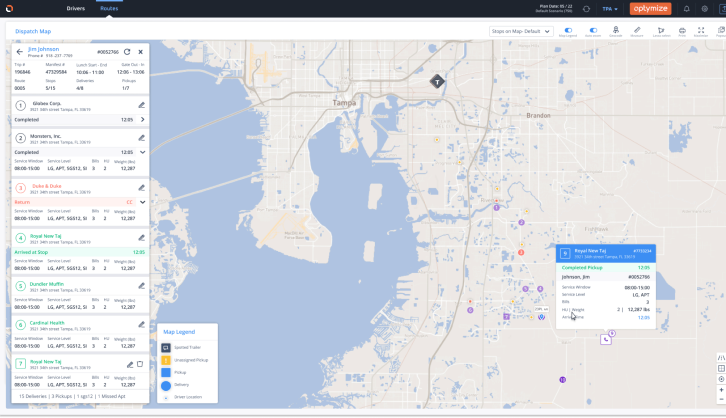Toggle map grid layer icon
This screenshot has width=726, height=418.
click(721, 368)
